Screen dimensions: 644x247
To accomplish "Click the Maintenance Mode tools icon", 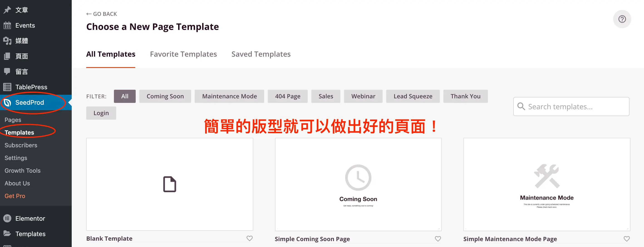I will coord(546,176).
